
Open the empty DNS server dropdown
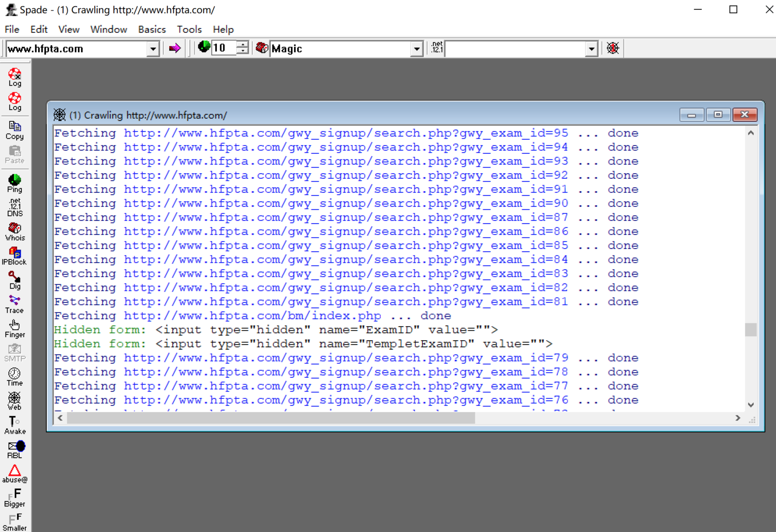click(591, 49)
